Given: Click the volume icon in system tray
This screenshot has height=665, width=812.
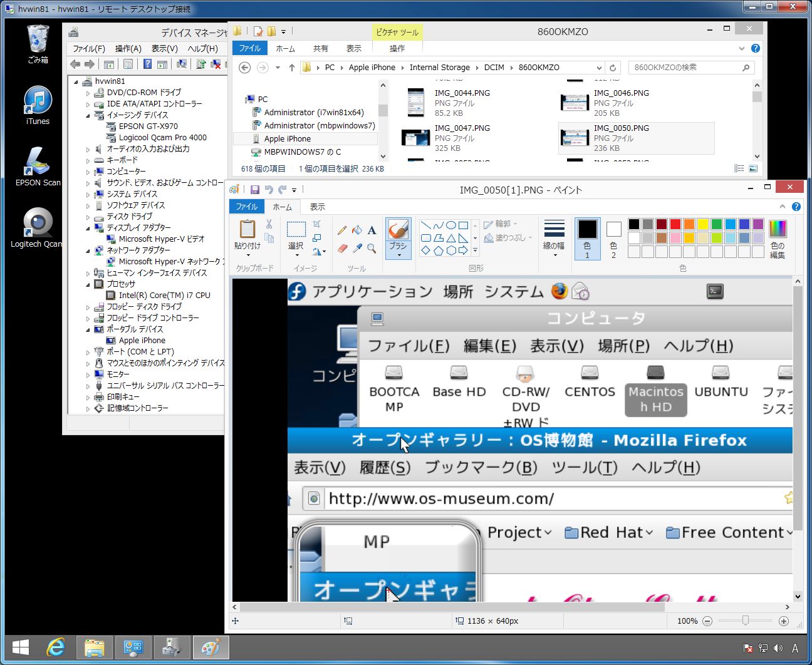Looking at the screenshot, I should (x=779, y=648).
